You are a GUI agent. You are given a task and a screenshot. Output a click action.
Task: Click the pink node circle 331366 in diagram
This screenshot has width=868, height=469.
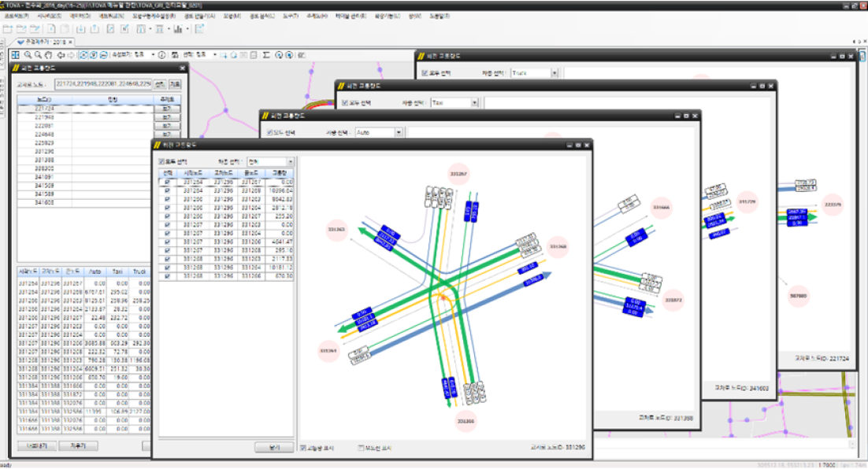[x=468, y=422]
